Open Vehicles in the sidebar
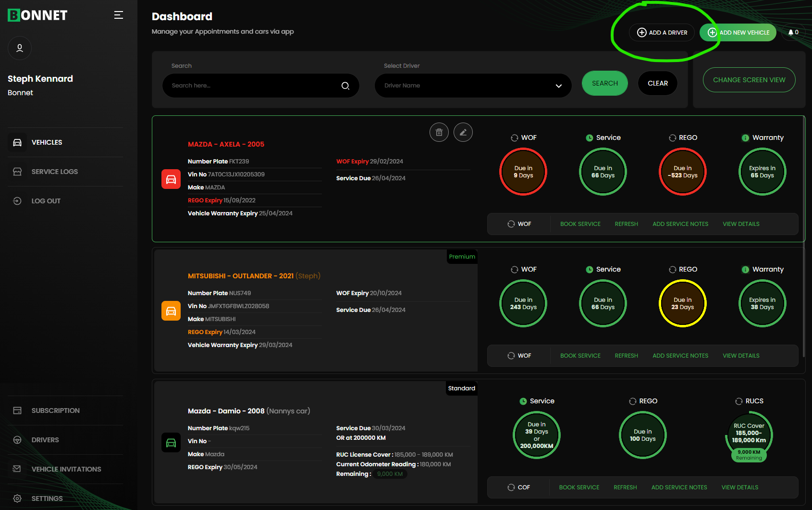812x510 pixels. pos(65,142)
